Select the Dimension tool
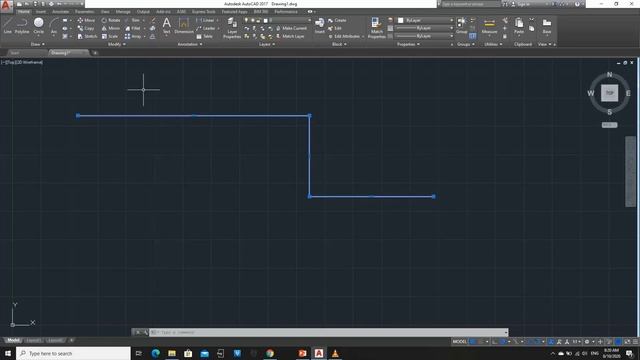The image size is (640, 360). [x=184, y=25]
